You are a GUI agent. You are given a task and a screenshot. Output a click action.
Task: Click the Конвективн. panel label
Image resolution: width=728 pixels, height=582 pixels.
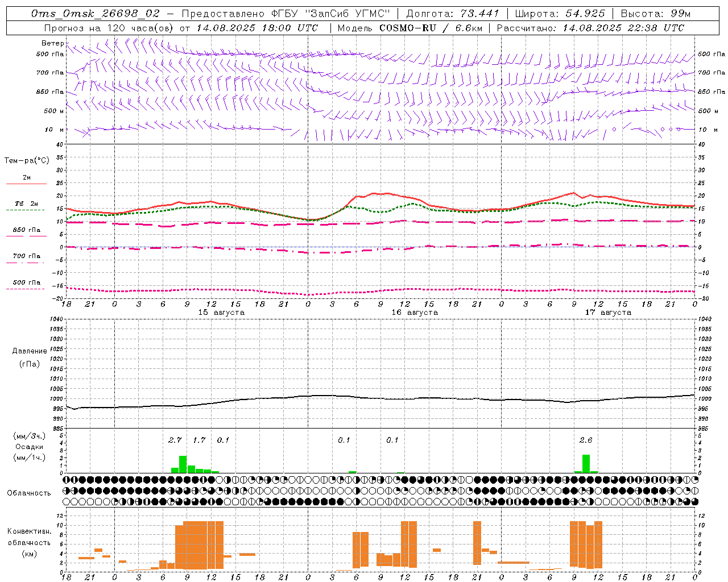[x=30, y=531]
